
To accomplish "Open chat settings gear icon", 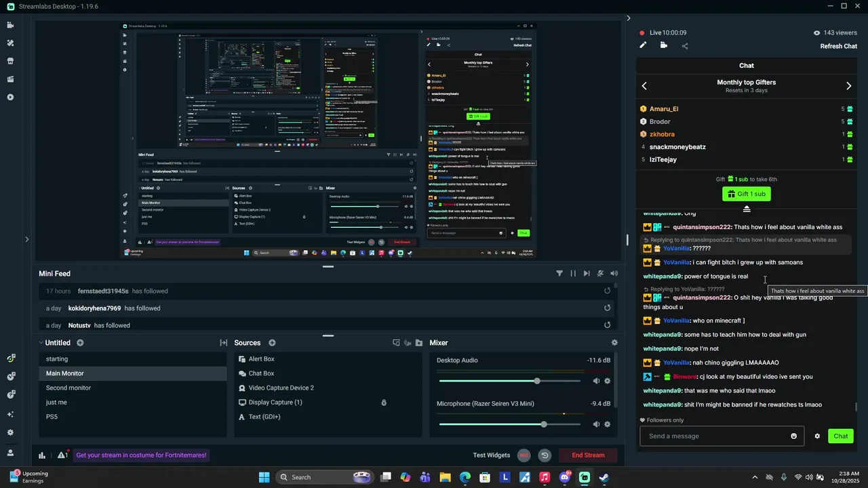I will 817,436.
